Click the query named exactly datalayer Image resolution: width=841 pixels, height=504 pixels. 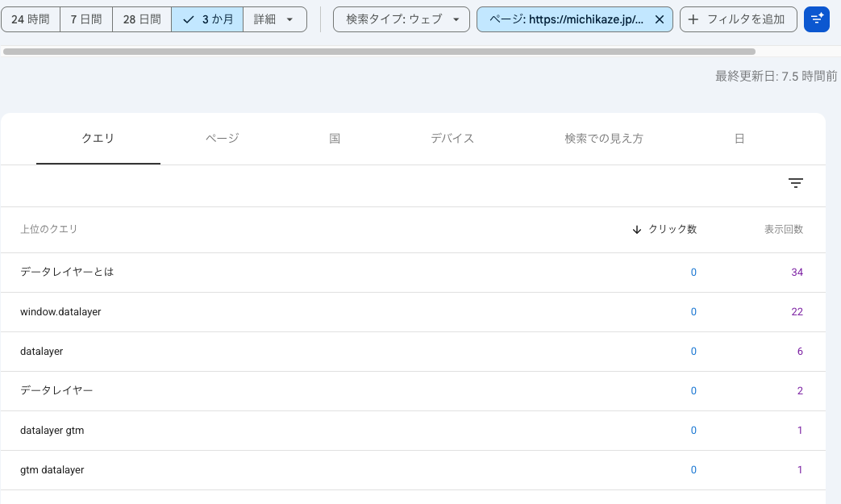41,352
